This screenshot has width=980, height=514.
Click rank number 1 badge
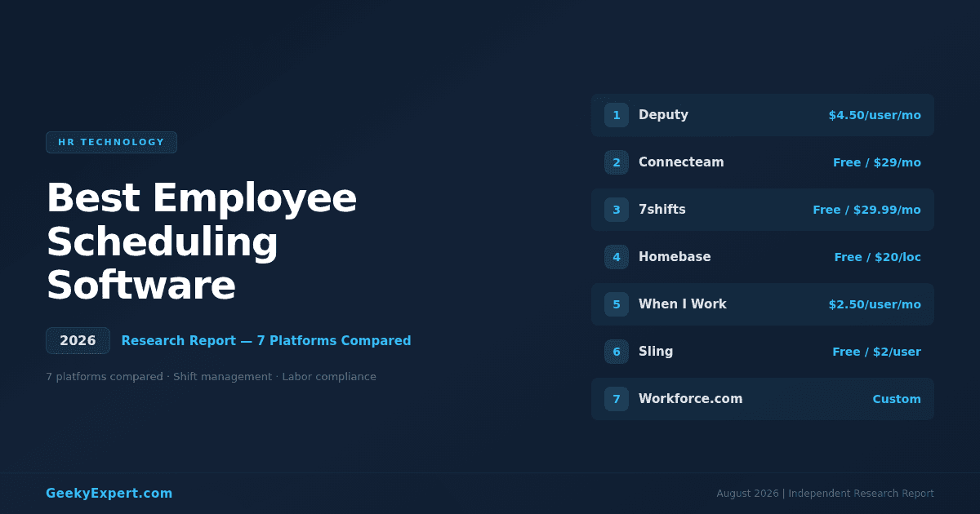(617, 115)
